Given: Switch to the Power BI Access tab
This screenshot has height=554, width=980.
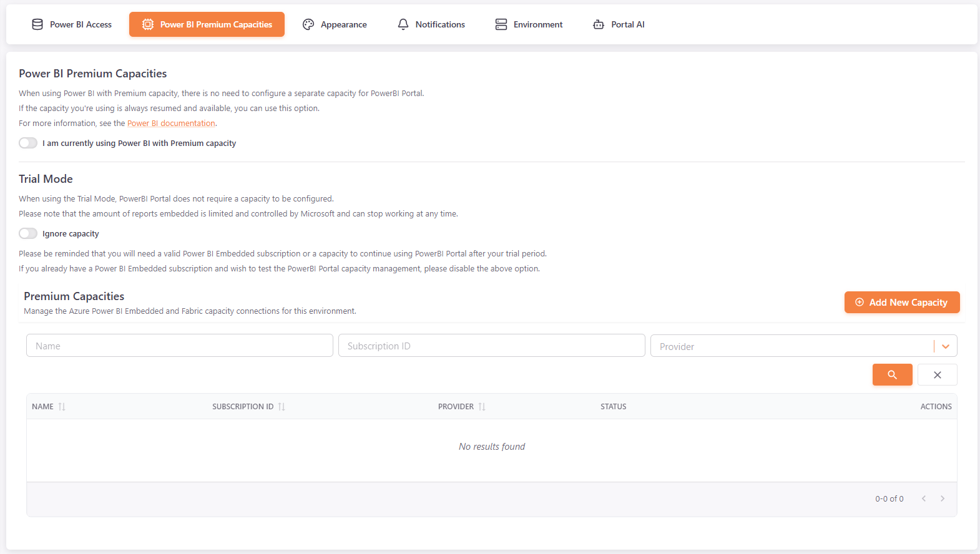Looking at the screenshot, I should [x=72, y=24].
